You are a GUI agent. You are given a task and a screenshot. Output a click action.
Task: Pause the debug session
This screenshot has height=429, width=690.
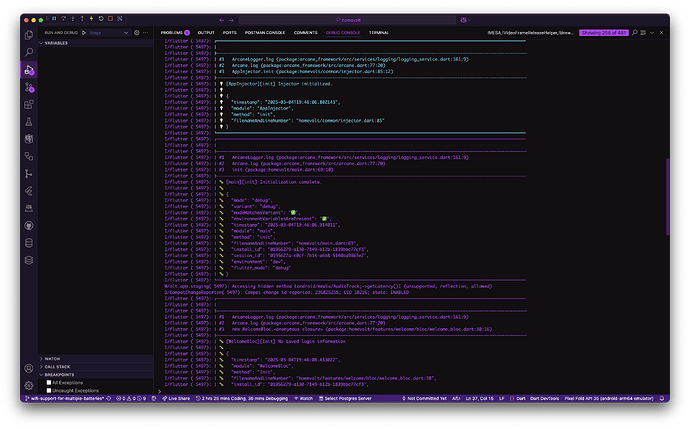click(54, 18)
